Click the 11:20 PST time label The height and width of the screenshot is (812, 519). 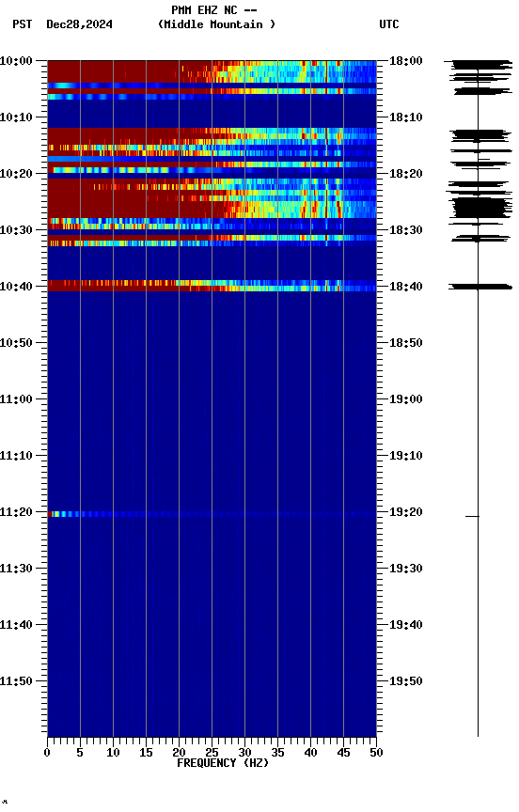(x=16, y=513)
